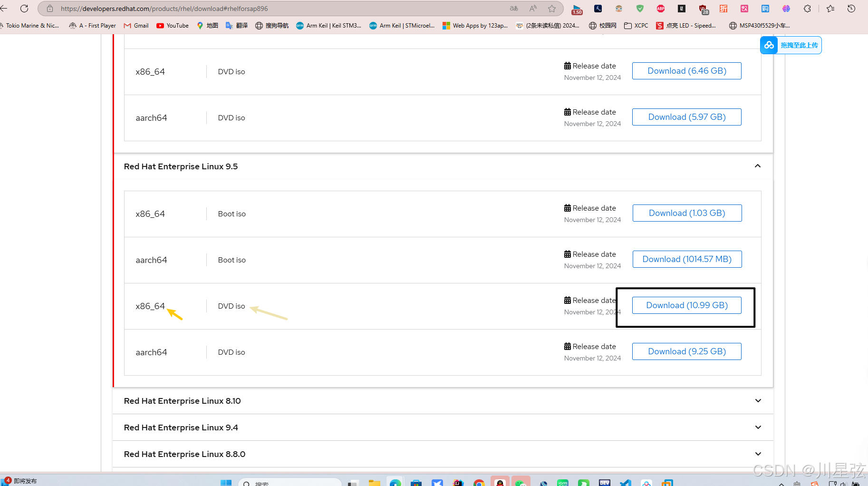Open the YouTube bookmark
This screenshot has width=868, height=486.
(173, 26)
